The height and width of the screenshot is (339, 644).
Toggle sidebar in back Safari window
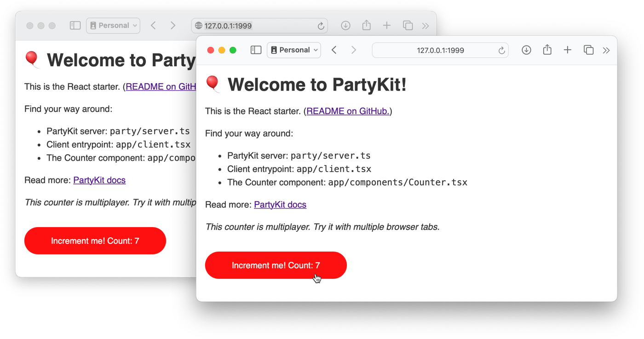click(x=75, y=26)
